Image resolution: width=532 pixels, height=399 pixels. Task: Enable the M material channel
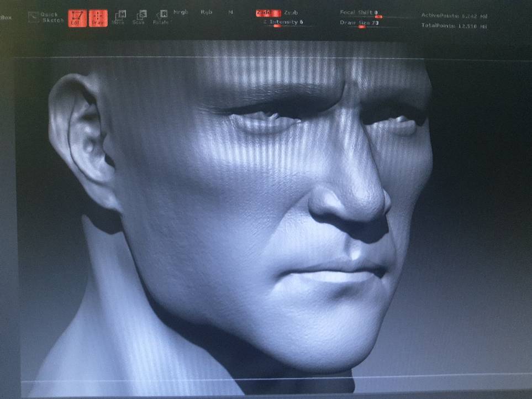(231, 12)
